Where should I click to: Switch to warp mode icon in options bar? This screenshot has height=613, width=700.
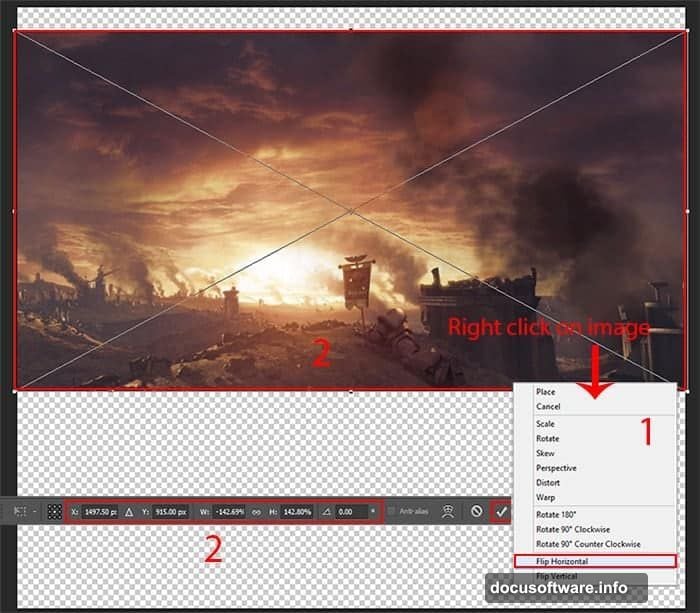450,510
